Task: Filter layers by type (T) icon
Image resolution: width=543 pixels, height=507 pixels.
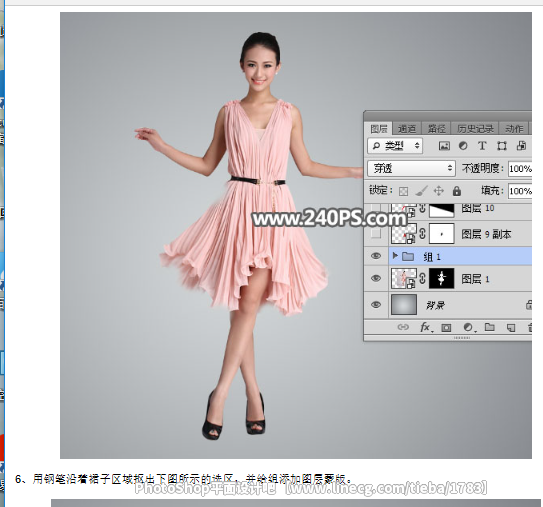Action: coord(482,146)
